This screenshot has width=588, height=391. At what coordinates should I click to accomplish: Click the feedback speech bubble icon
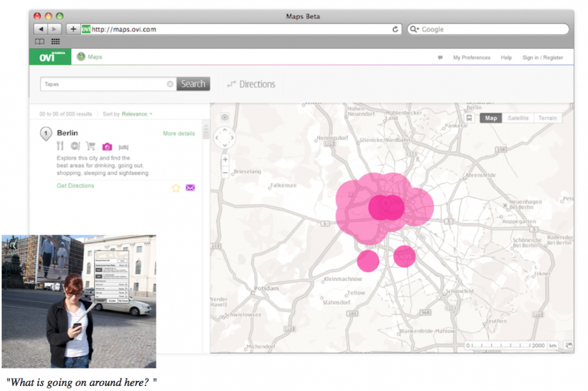(440, 58)
